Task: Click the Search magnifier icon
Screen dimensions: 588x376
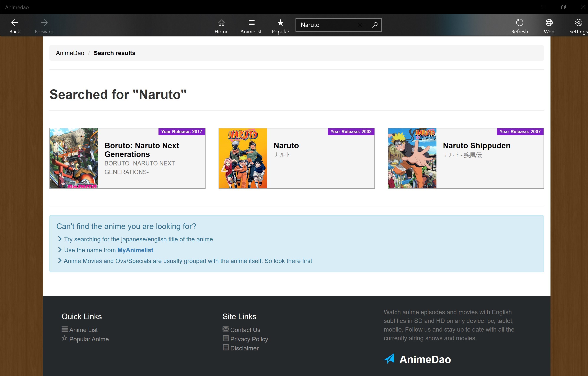Action: (x=375, y=25)
